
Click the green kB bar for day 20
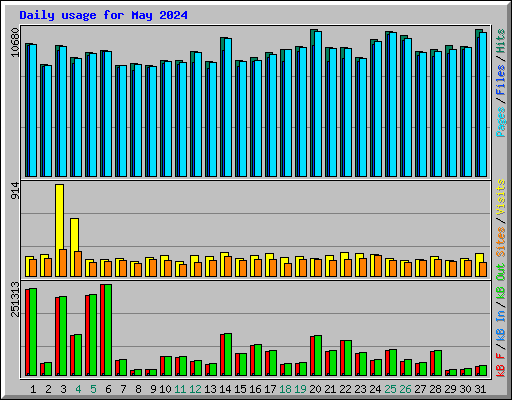click(318, 355)
